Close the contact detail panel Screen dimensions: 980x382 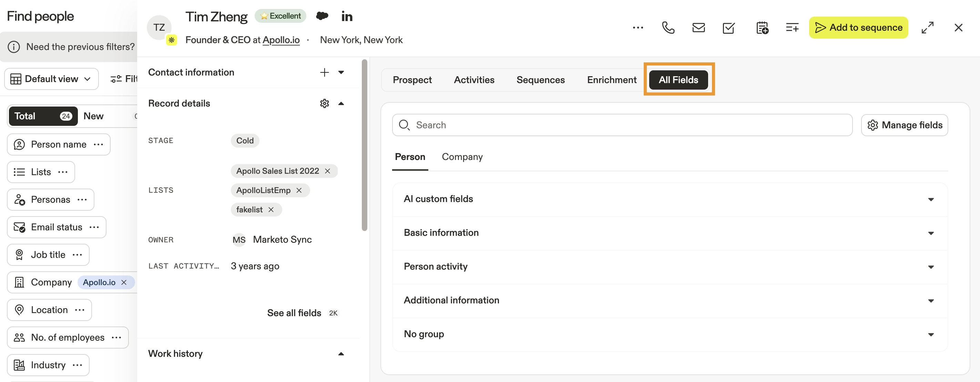pyautogui.click(x=958, y=27)
